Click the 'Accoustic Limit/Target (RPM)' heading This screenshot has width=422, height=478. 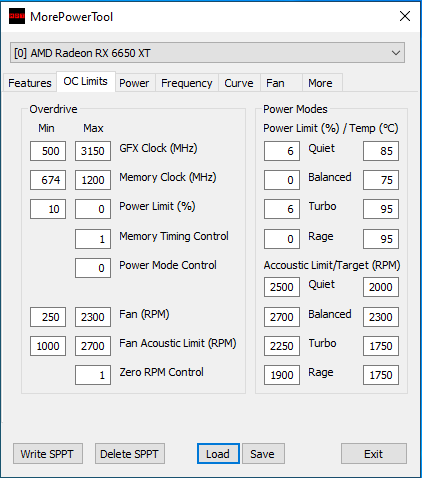click(x=332, y=265)
